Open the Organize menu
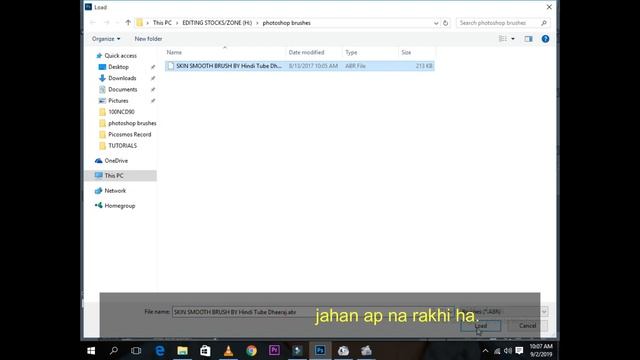Screen dimensions: 640x360 [106, 39]
